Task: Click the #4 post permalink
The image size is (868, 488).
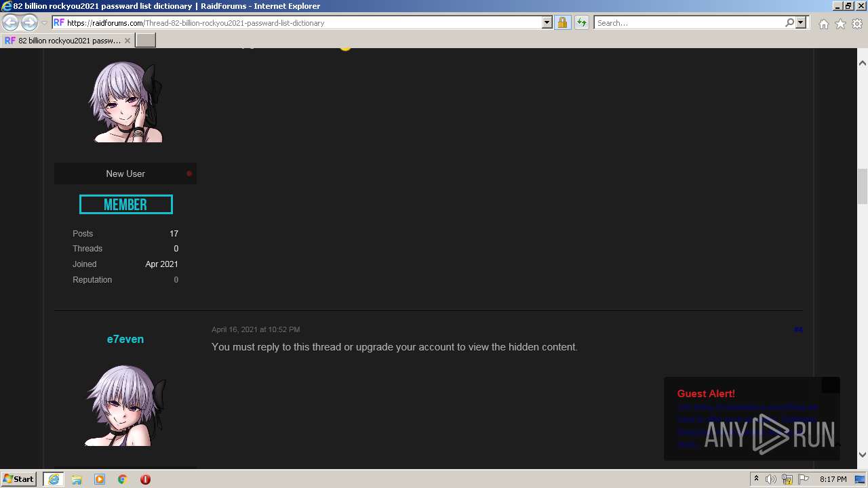Action: pyautogui.click(x=798, y=329)
